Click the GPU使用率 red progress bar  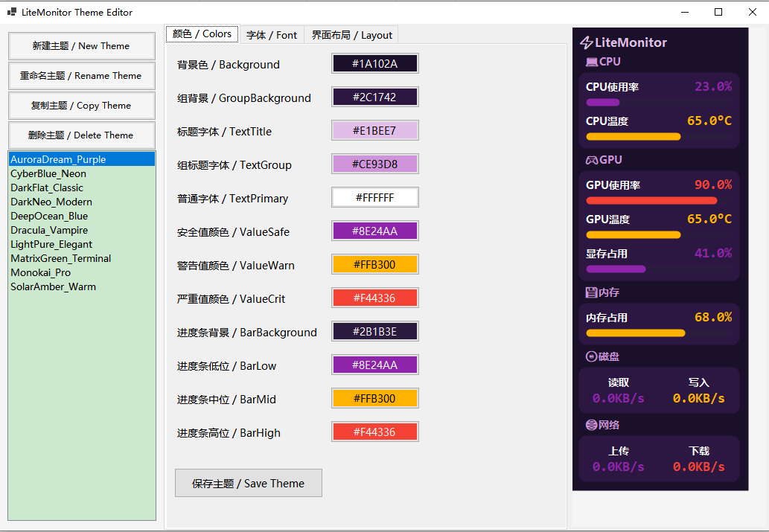tap(651, 201)
